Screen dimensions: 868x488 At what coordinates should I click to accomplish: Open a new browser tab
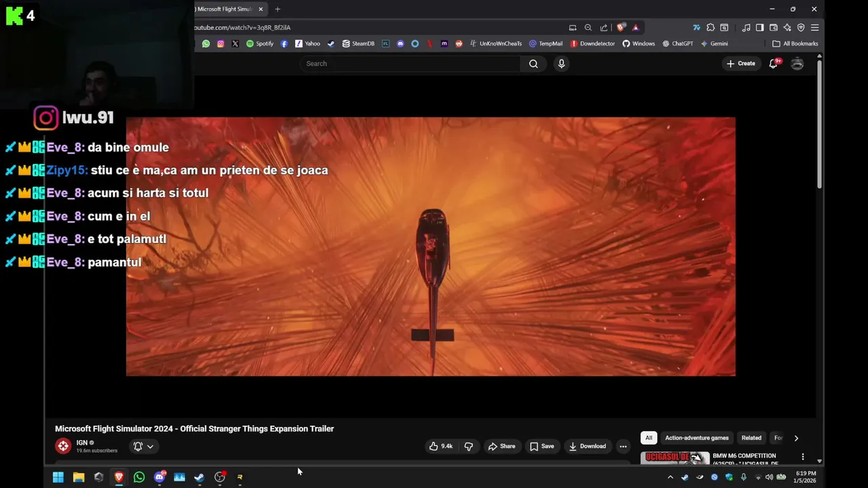click(x=277, y=9)
